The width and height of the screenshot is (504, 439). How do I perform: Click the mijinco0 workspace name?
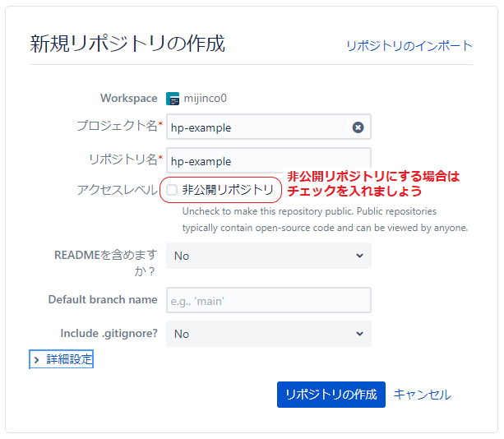pyautogui.click(x=205, y=99)
